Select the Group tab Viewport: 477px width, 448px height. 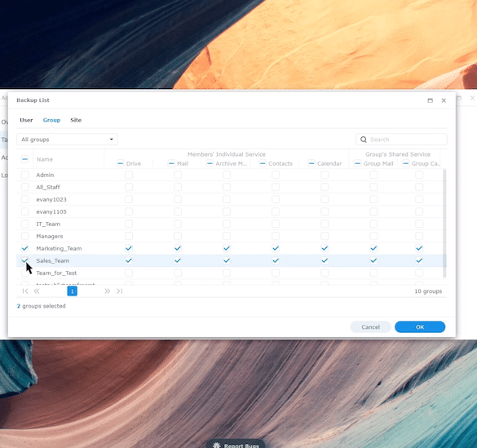[51, 120]
